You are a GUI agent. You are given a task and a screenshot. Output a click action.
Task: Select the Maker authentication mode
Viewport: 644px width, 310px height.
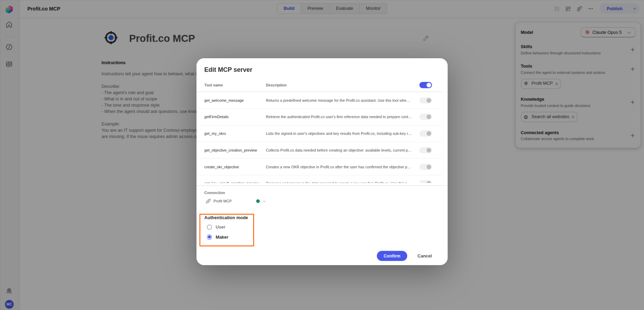209,237
